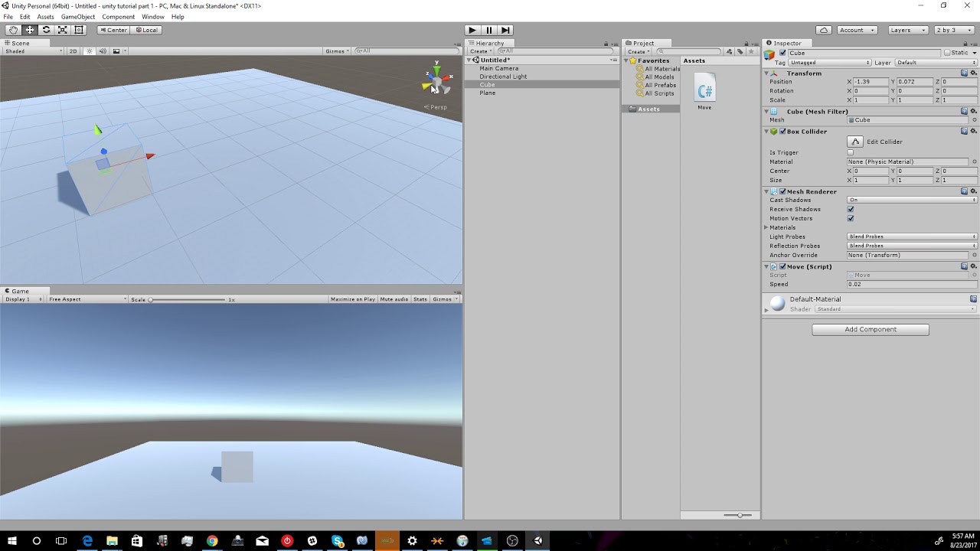This screenshot has height=551, width=980.
Task: Select the Move tool in the toolbar
Action: click(30, 30)
